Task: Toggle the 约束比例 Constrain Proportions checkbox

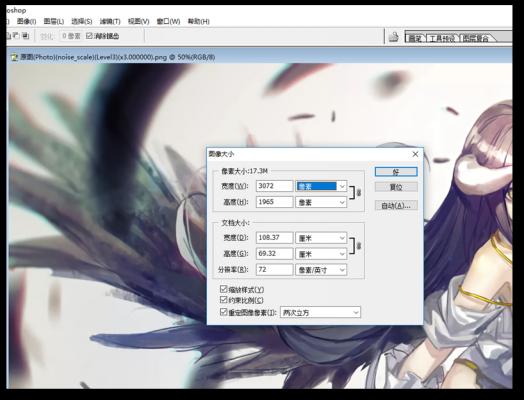Action: pyautogui.click(x=223, y=299)
